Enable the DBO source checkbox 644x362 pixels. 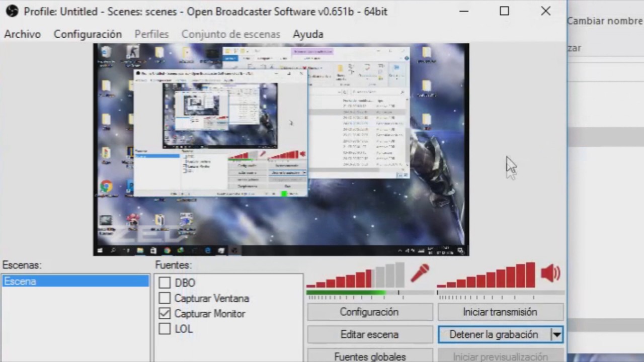165,283
